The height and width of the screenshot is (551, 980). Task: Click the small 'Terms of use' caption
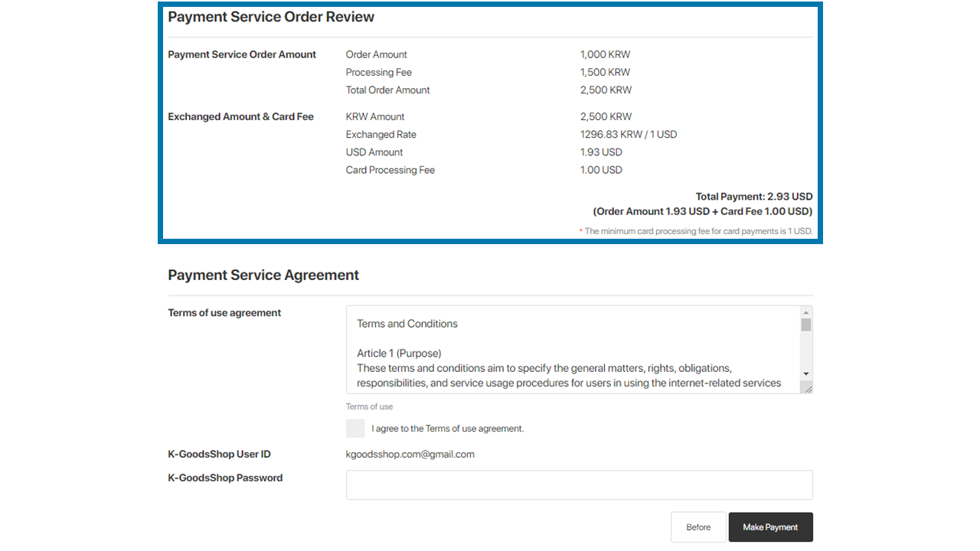(369, 406)
